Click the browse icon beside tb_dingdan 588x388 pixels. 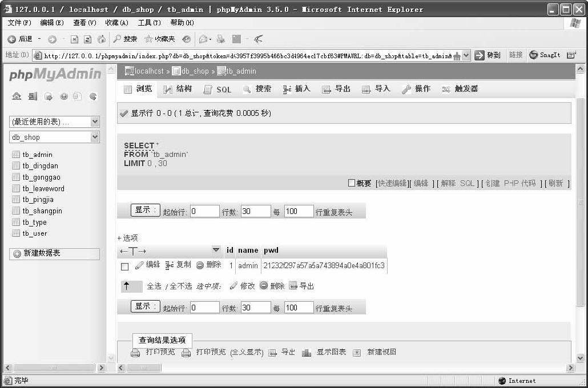[16, 165]
